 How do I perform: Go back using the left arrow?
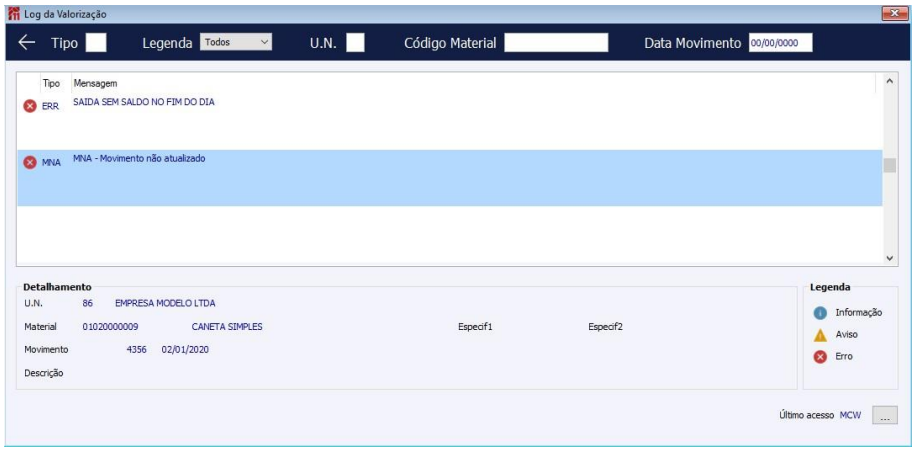(x=26, y=43)
